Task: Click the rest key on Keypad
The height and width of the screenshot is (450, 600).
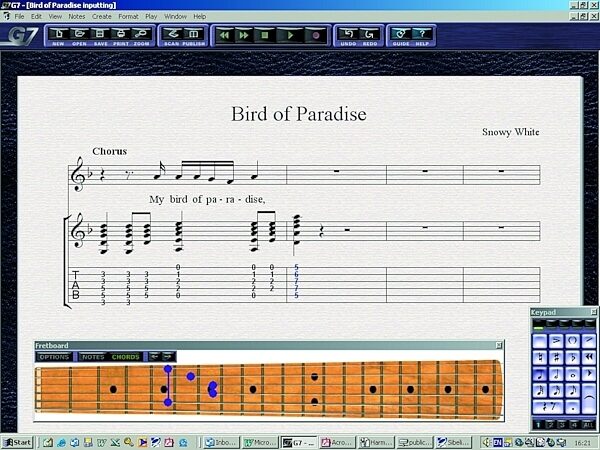Action: click(548, 407)
